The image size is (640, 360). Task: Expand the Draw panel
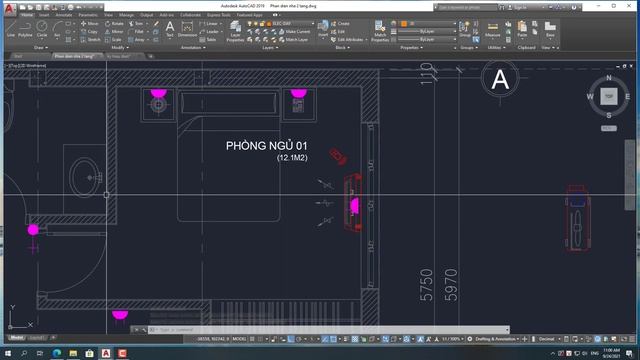point(40,48)
